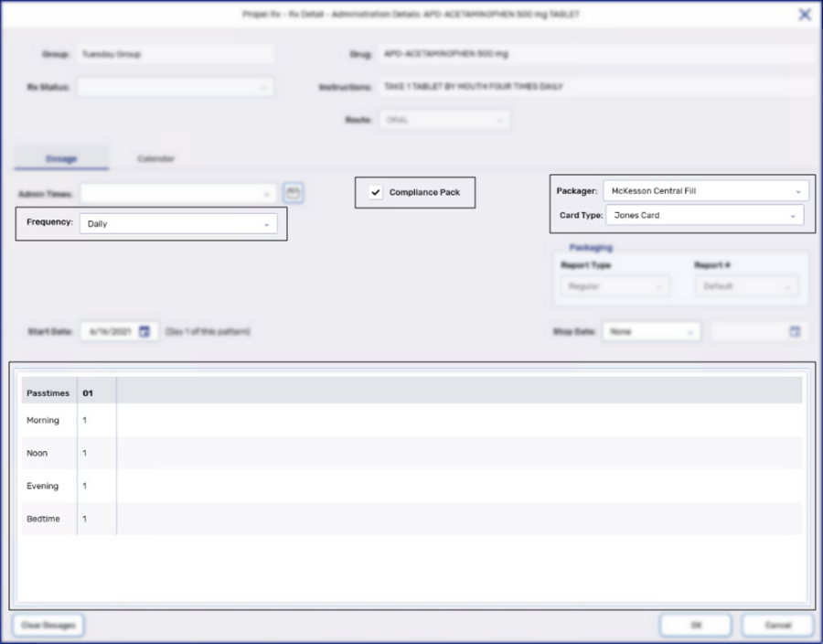
Task: Select the Dosage tab
Action: pos(61,157)
